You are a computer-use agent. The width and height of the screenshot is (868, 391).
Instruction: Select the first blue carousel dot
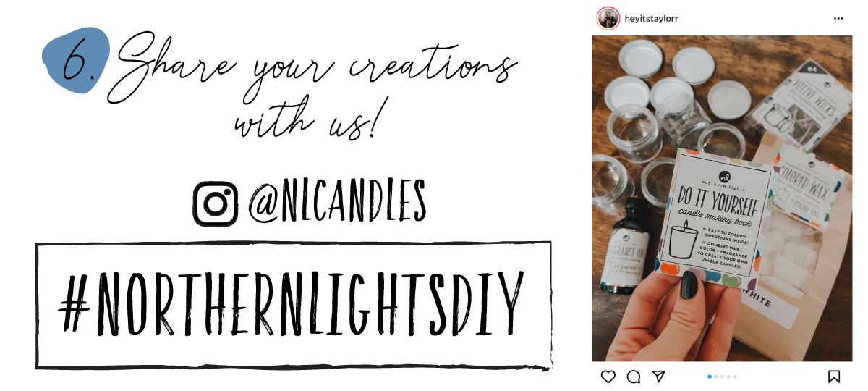coord(710,377)
